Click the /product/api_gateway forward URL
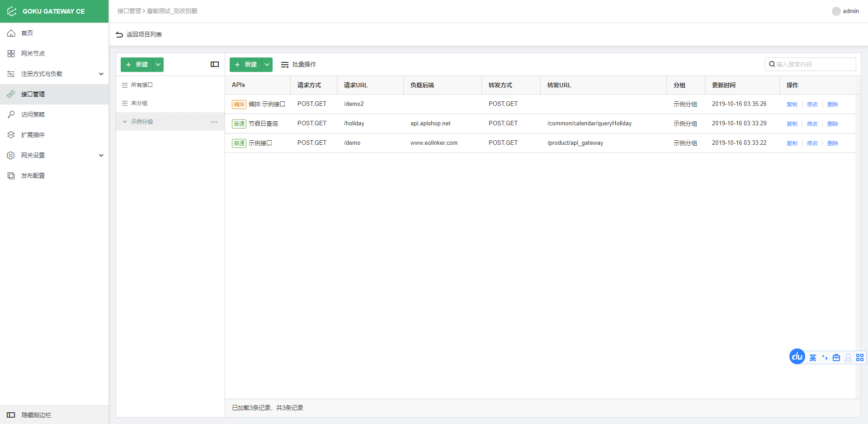 point(575,143)
